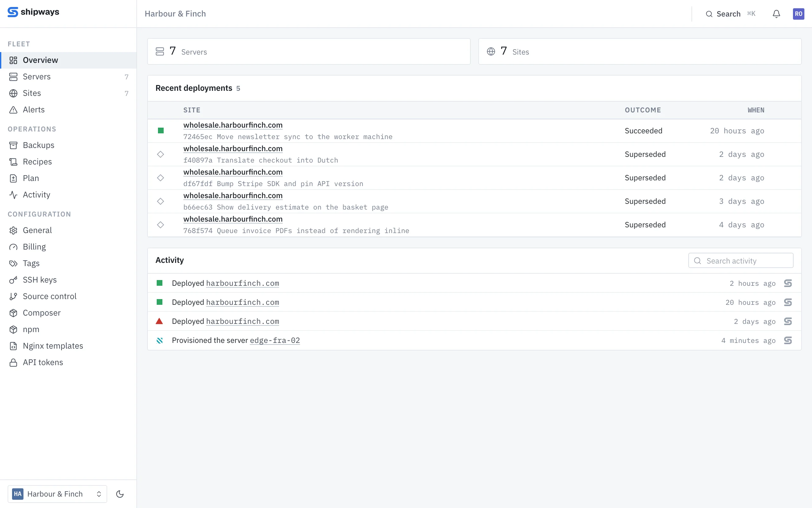
Task: Click the Harbour & Finch breadcrumb title
Action: pyautogui.click(x=175, y=14)
